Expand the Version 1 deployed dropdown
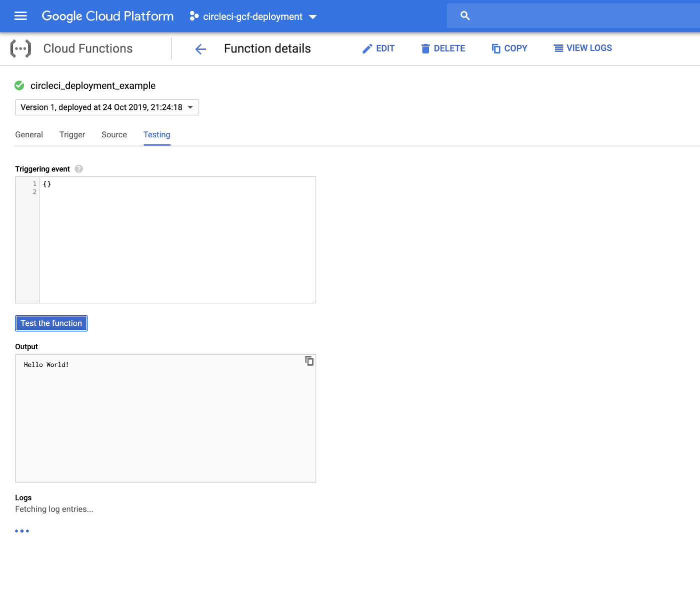700x602 pixels. [x=107, y=107]
